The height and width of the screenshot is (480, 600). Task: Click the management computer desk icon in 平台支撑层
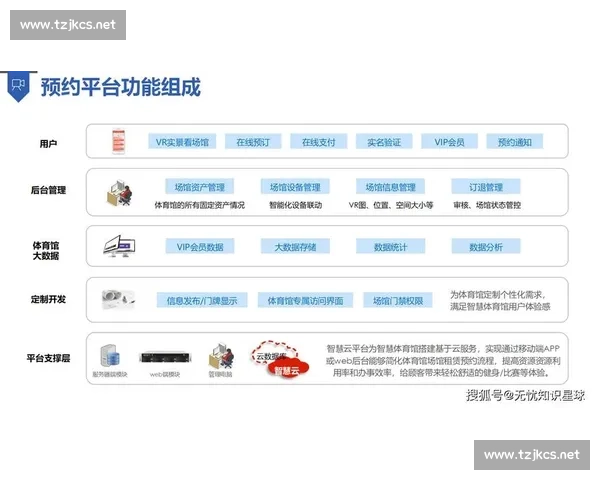click(221, 356)
